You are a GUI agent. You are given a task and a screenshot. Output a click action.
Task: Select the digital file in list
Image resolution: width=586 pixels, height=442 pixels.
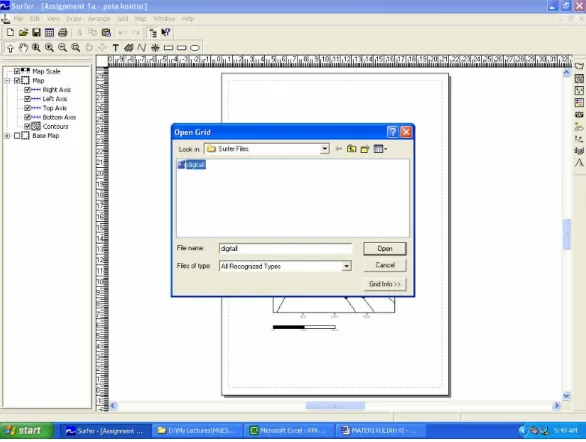tap(192, 165)
